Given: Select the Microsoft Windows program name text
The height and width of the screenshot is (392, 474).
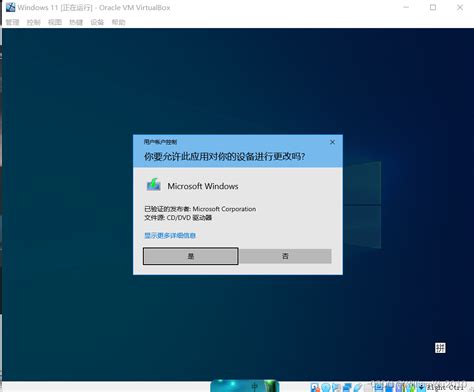Looking at the screenshot, I should click(x=203, y=186).
